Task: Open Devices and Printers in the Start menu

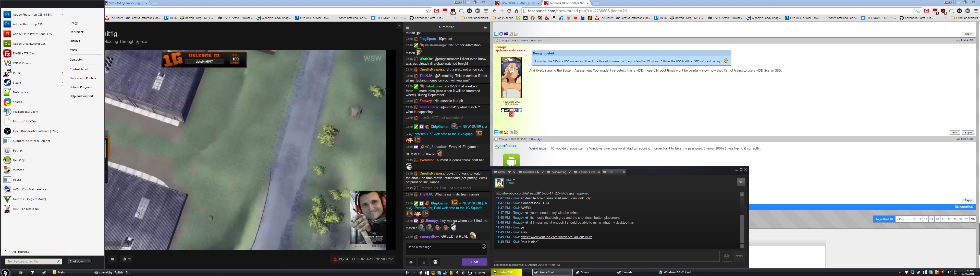Action: point(82,78)
